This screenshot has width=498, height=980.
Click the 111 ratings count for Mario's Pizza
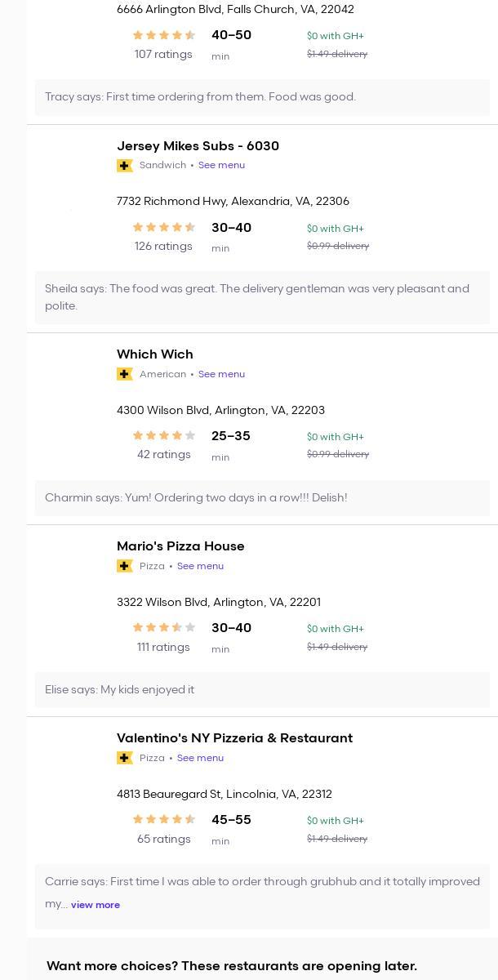[163, 648]
